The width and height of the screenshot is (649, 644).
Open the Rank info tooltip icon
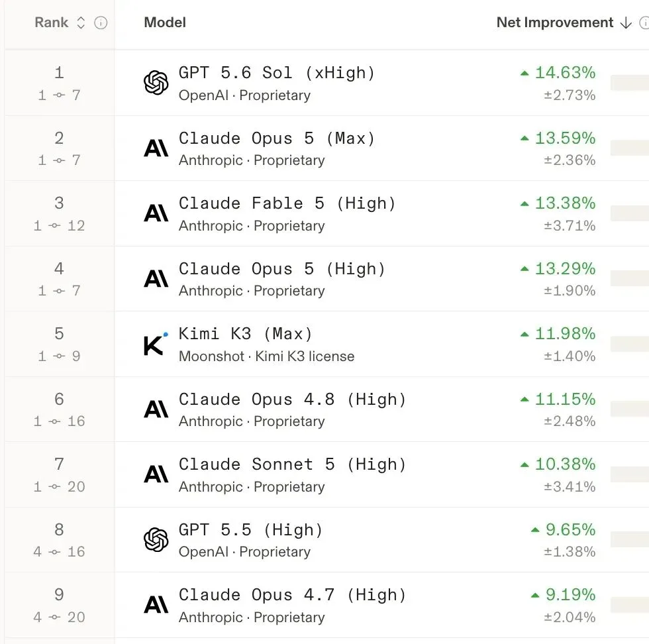pos(101,23)
